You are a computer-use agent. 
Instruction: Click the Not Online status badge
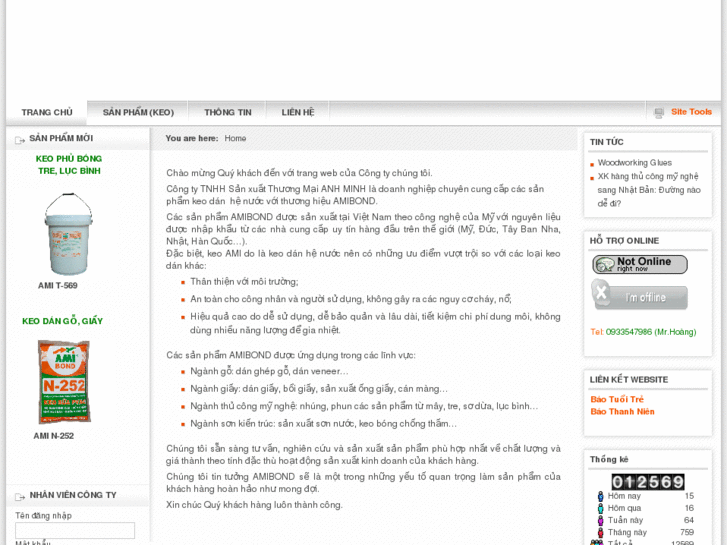[640, 264]
